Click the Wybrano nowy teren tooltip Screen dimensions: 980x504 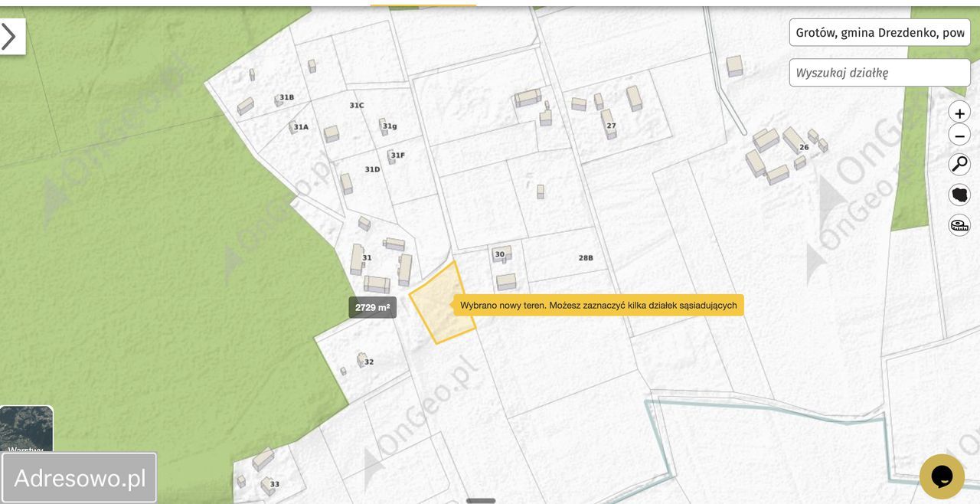coord(599,305)
